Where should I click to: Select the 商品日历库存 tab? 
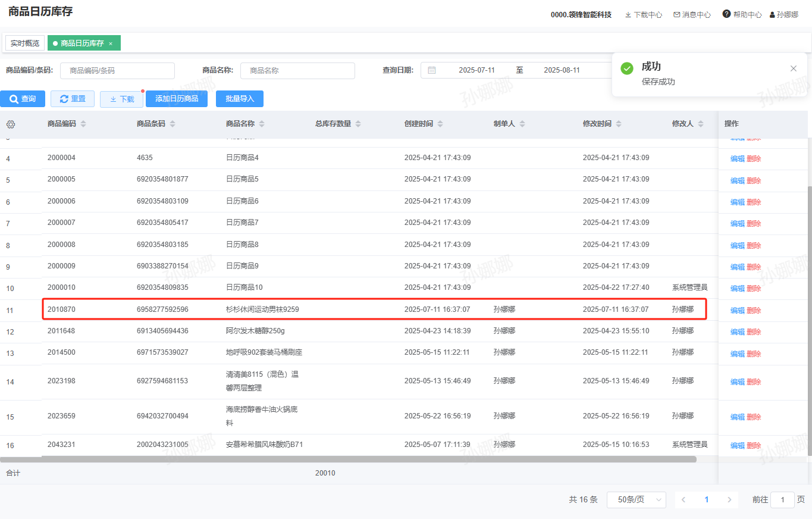pyautogui.click(x=81, y=43)
